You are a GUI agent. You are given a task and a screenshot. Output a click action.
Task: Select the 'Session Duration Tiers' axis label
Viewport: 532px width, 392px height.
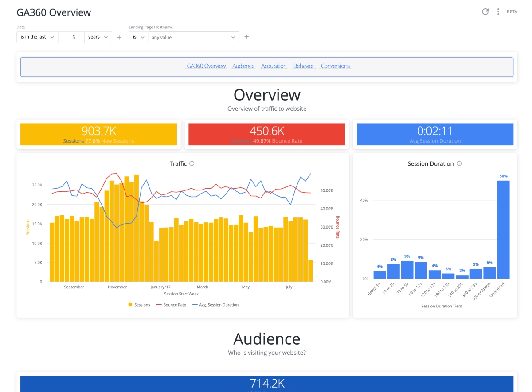point(441,306)
